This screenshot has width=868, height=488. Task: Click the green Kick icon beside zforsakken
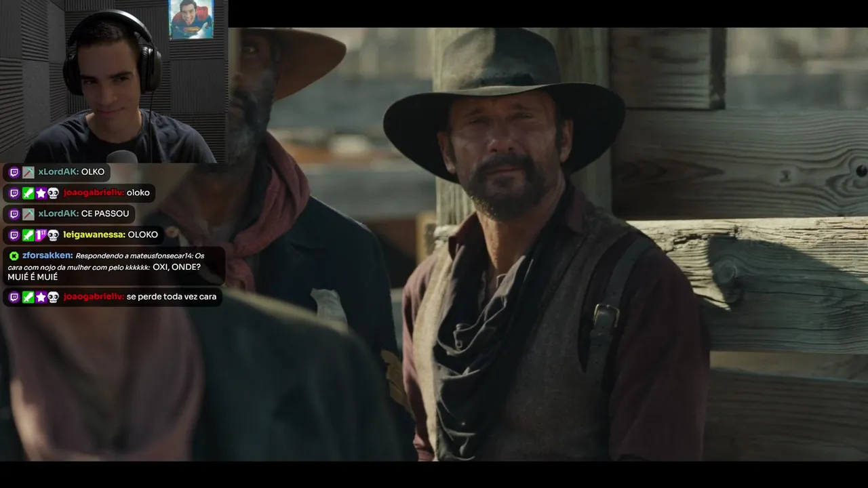pos(14,256)
